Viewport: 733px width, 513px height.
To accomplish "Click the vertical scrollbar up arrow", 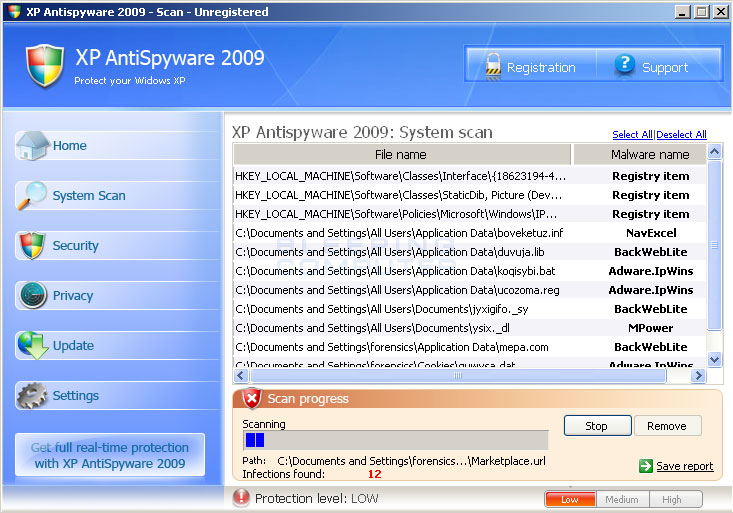I will pos(714,152).
